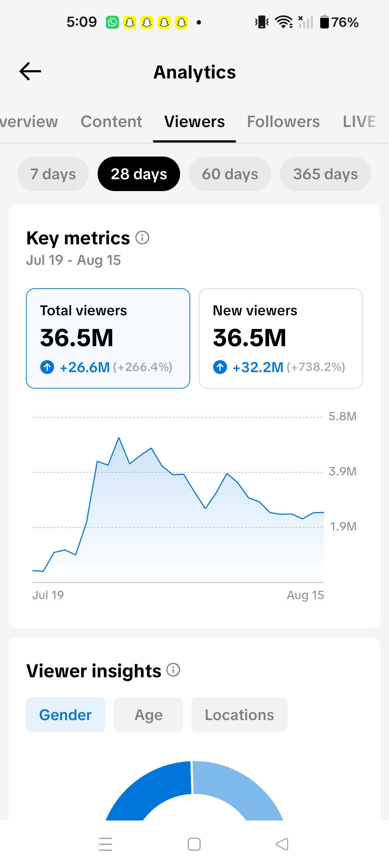Show Age viewer insights
Viewport: 389px width, 868px height.
pos(148,715)
